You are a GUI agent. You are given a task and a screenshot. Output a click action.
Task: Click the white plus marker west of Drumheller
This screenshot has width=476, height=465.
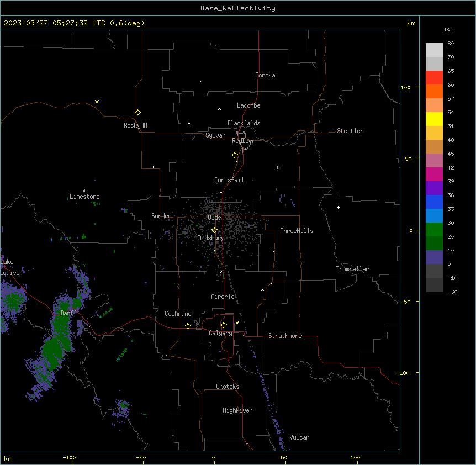pos(338,207)
